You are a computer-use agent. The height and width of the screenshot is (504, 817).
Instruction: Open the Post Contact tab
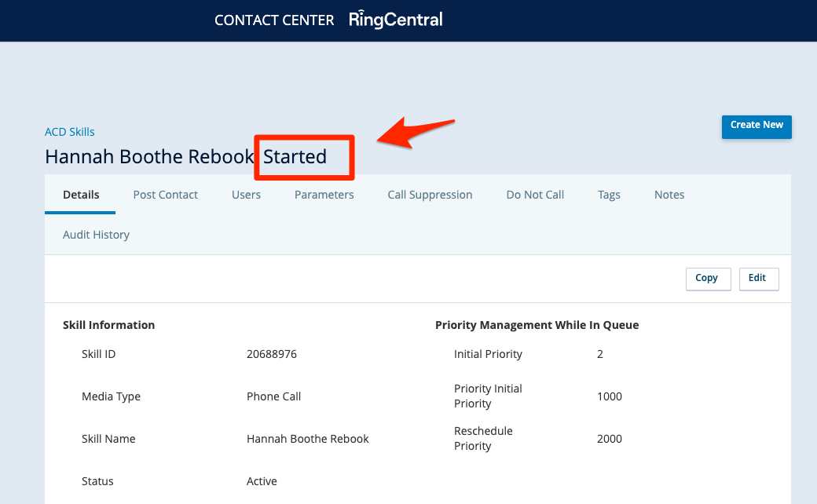[x=166, y=195]
